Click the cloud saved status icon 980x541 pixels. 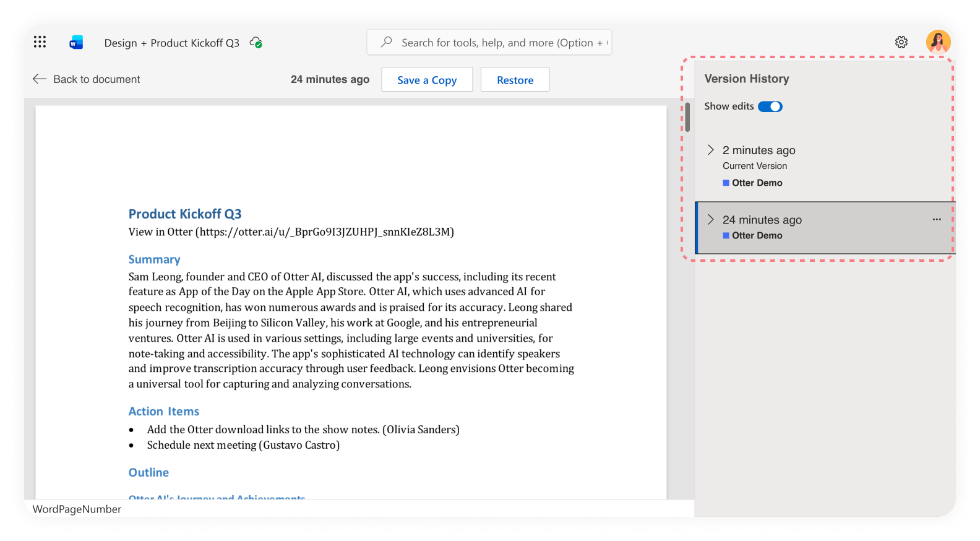pos(256,42)
